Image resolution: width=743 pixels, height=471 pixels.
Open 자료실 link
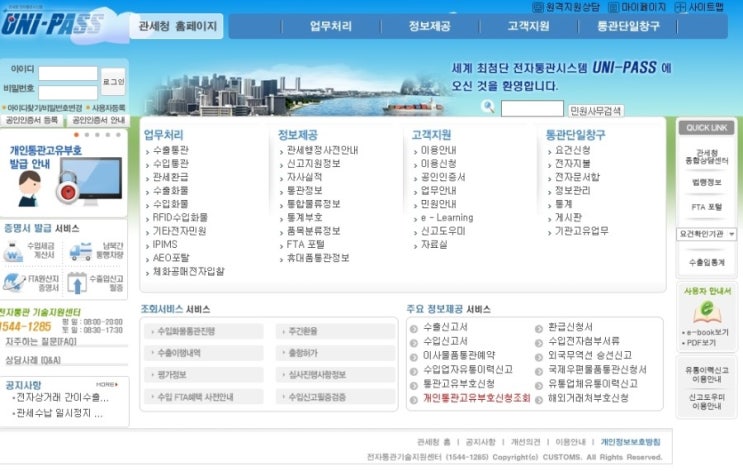point(434,245)
